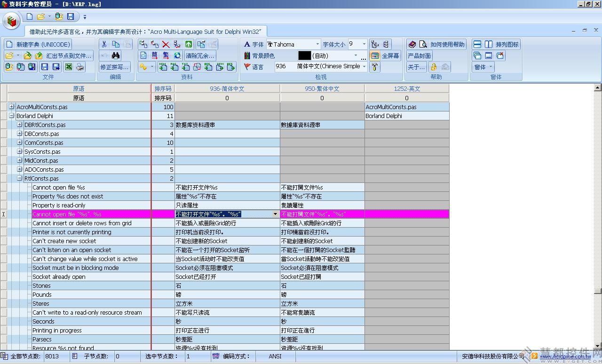Click the Excel export icon
The width and height of the screenshot is (602, 364).
[x=69, y=67]
